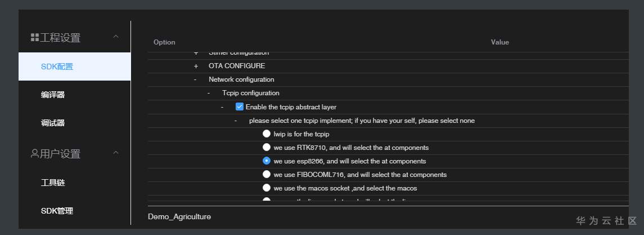The image size is (644, 235).
Task: Click the 工程设置 grid icon
Action: [34, 38]
